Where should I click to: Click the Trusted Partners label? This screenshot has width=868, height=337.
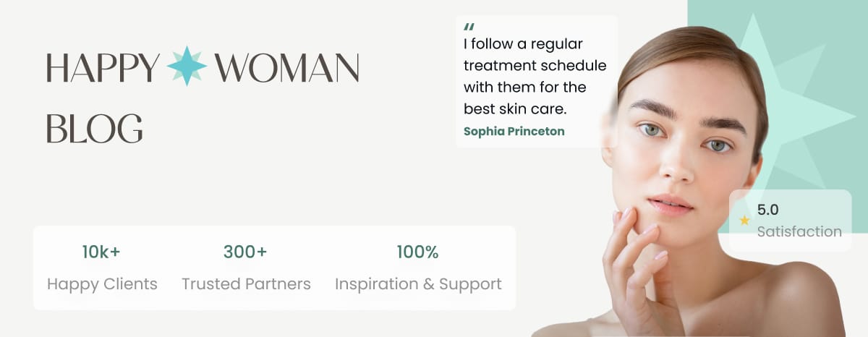point(246,284)
